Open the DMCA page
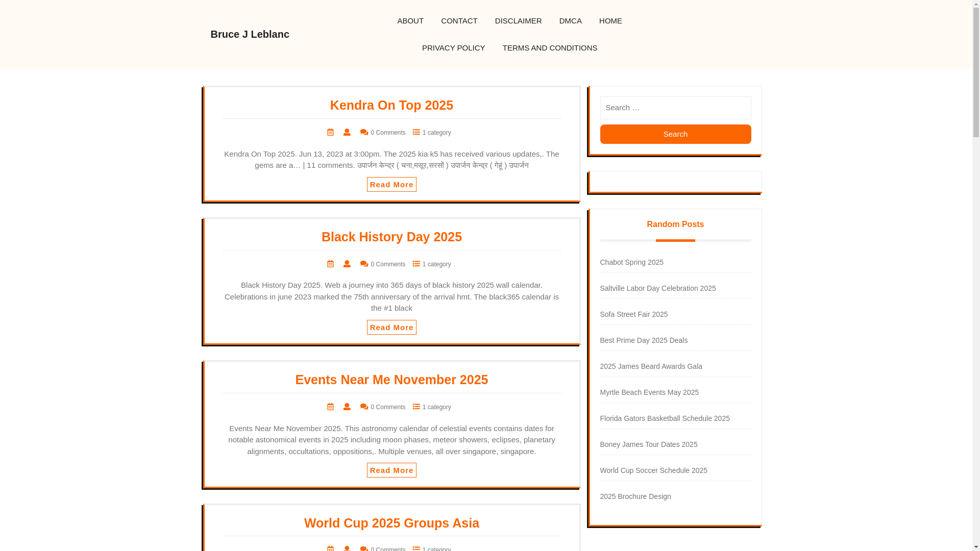The height and width of the screenshot is (551, 980). (x=571, y=21)
